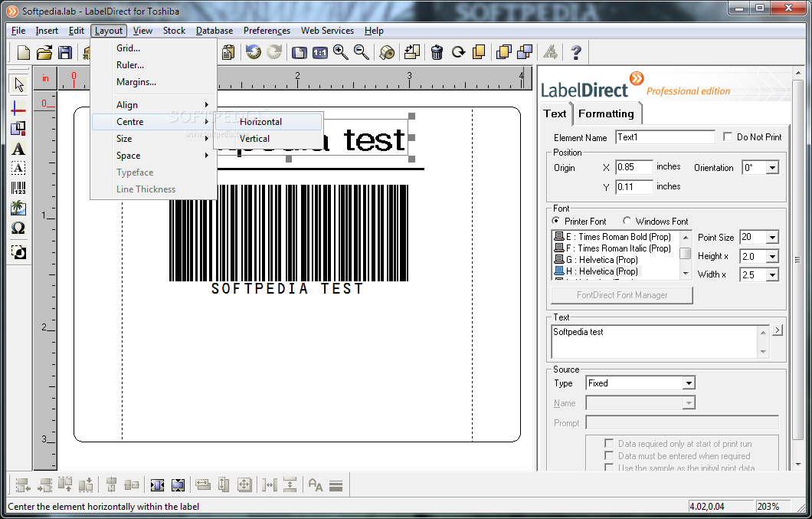Click the question mark help icon

click(576, 52)
